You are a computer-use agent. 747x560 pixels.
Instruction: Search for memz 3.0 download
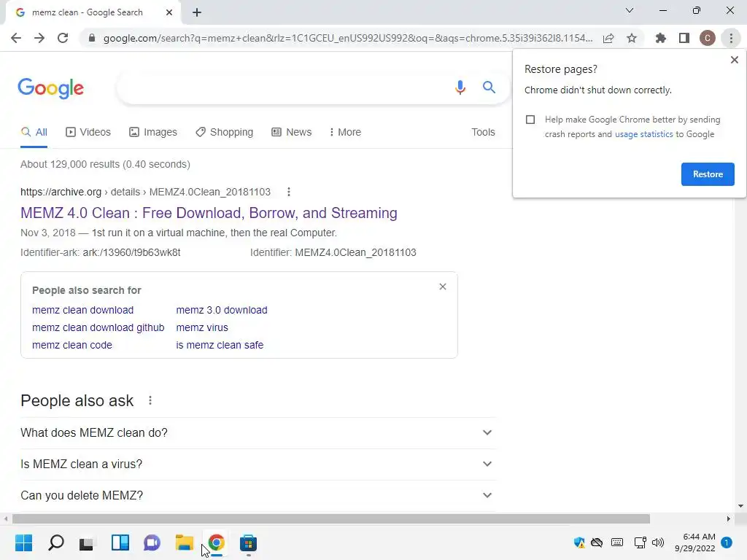point(222,310)
